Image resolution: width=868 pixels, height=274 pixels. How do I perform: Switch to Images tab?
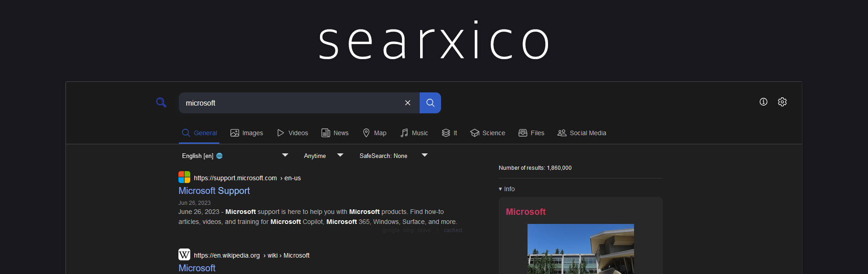coord(247,133)
